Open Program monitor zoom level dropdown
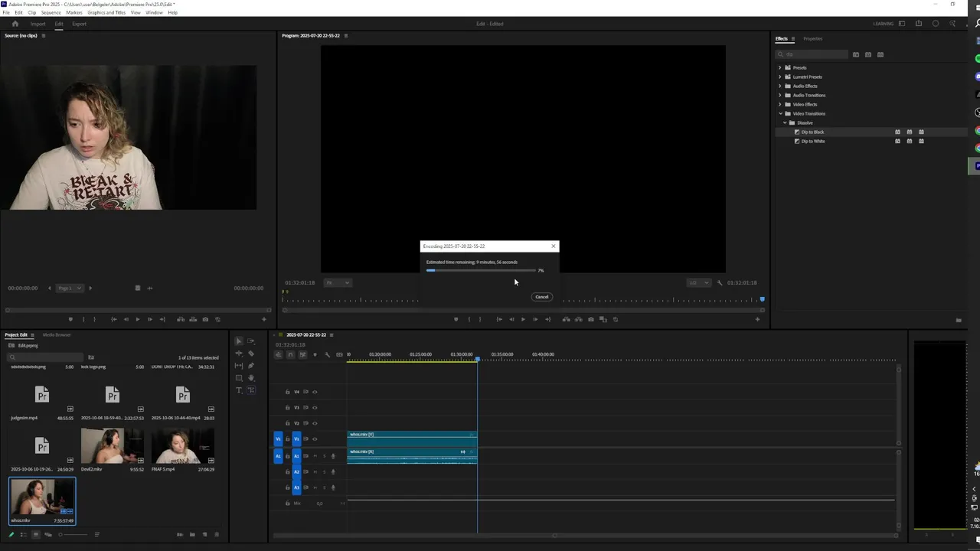The width and height of the screenshot is (980, 551). pyautogui.click(x=338, y=282)
